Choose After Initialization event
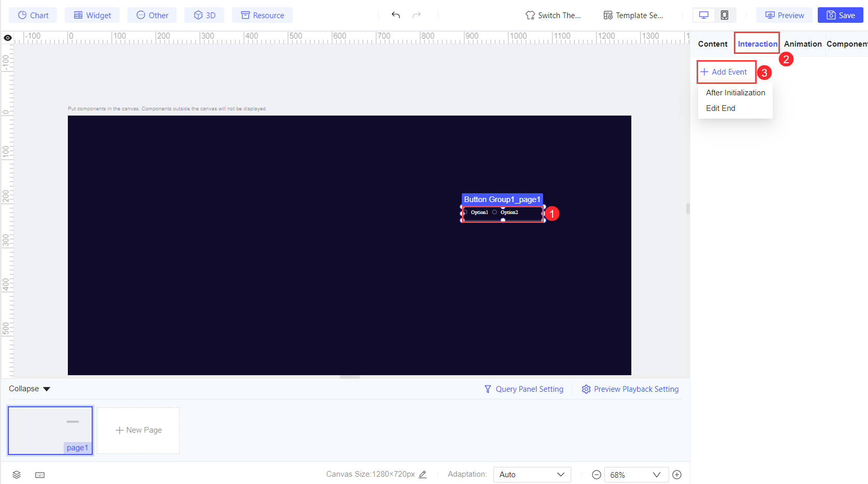868x484 pixels. 735,93
